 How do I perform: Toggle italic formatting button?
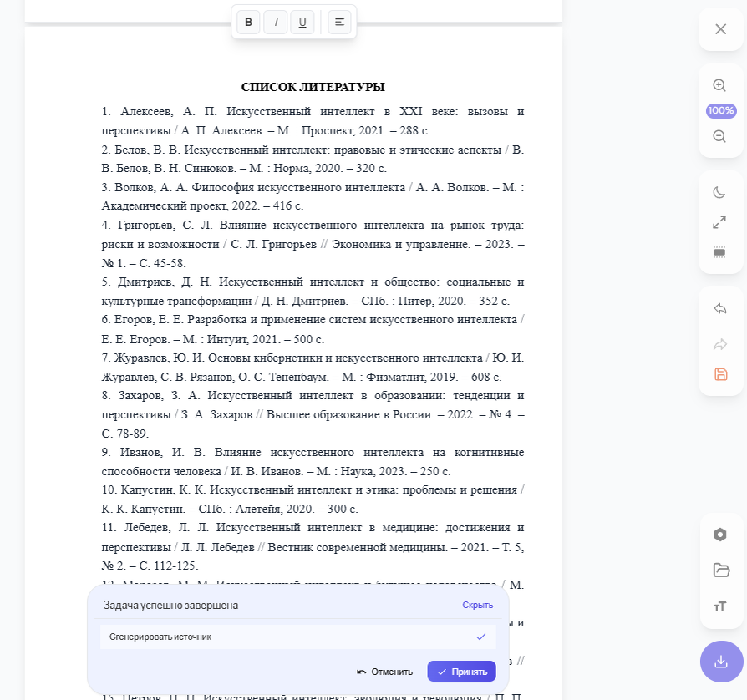click(276, 22)
